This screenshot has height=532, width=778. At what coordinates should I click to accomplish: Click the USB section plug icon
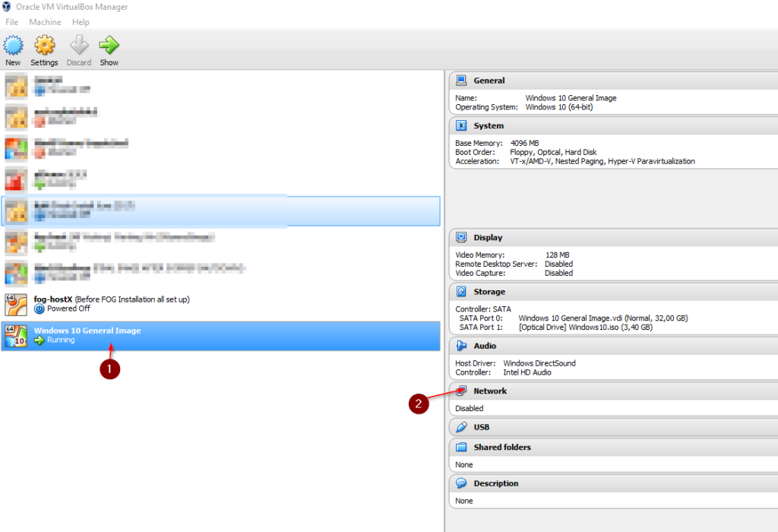coord(461,427)
